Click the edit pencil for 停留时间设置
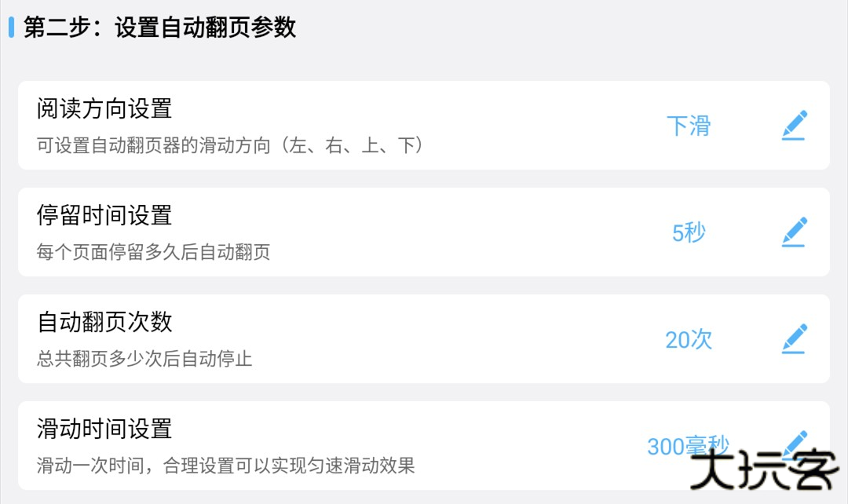 point(795,231)
